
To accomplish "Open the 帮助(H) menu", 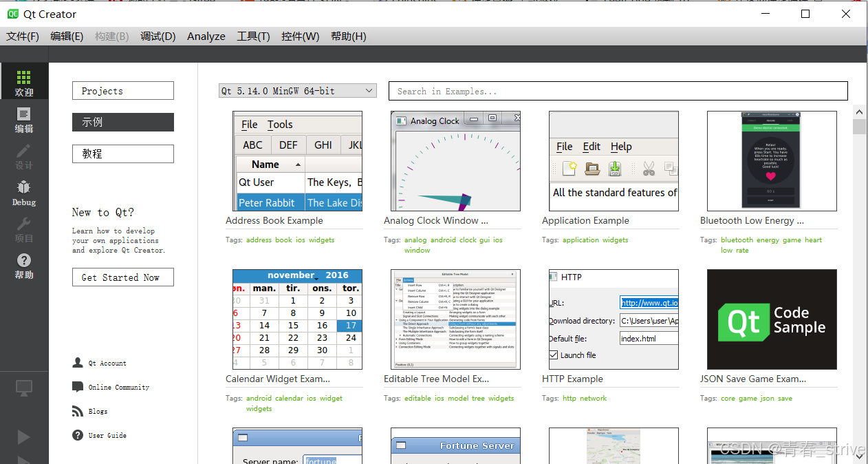I will click(348, 36).
